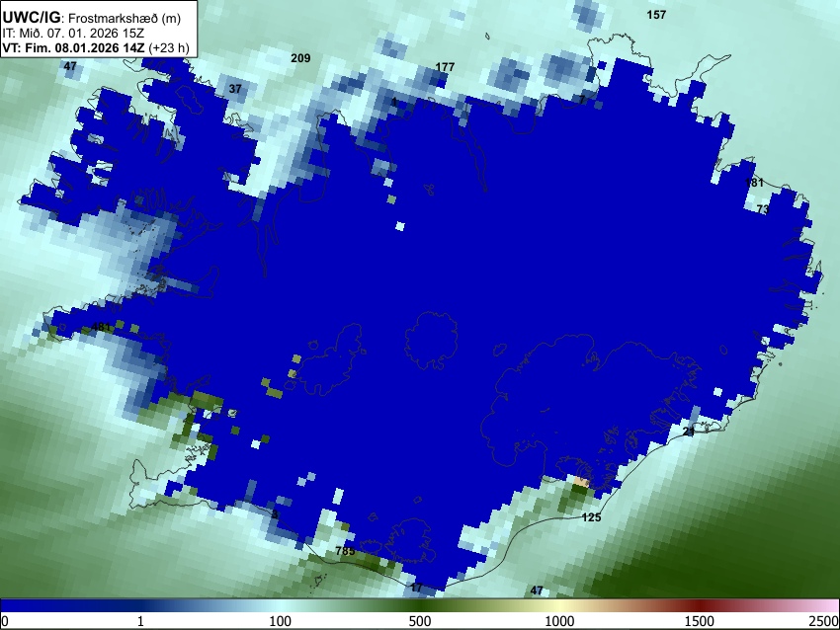Click the 481 value on the west peninsula

click(101, 327)
